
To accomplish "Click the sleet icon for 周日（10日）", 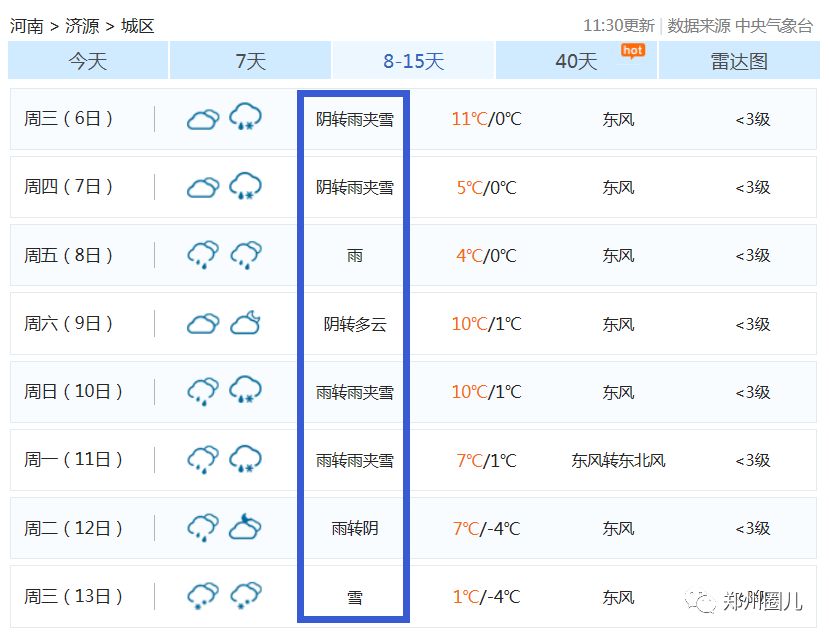I will [245, 391].
